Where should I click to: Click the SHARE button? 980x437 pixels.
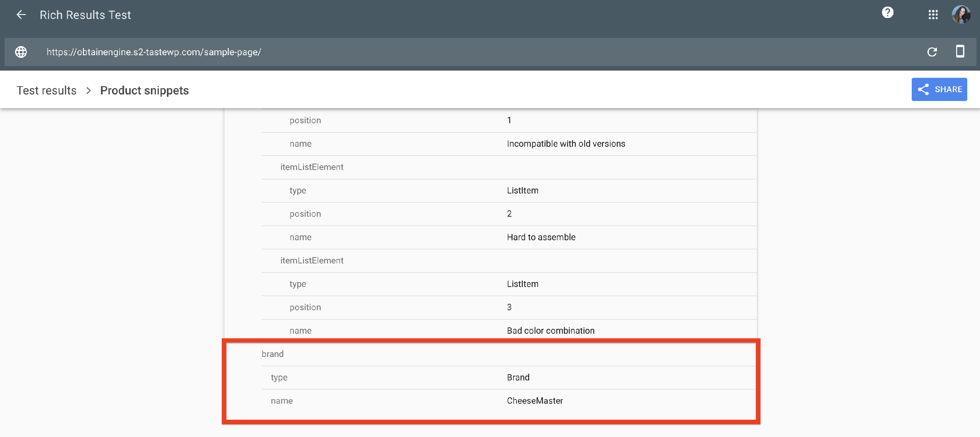939,90
